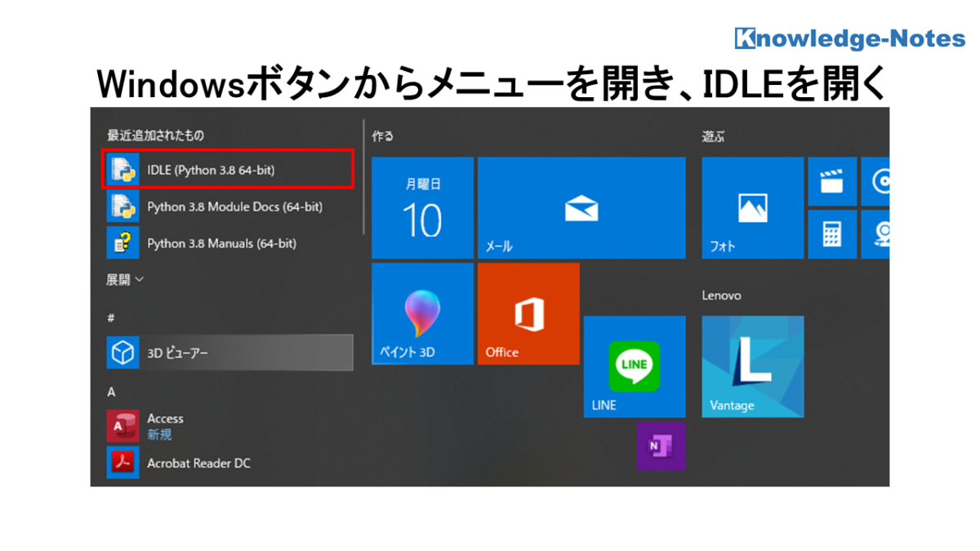Open the フォト photos tile
980x551 pixels.
tap(752, 208)
